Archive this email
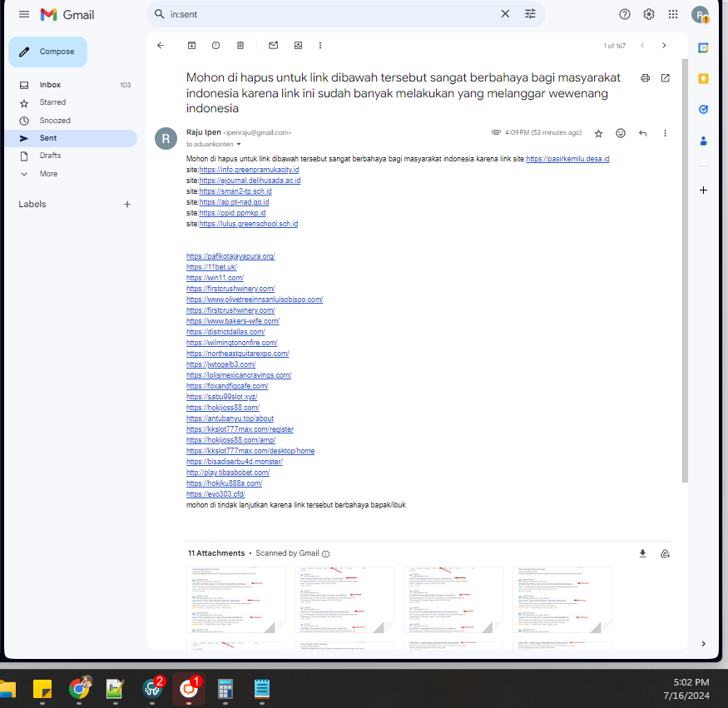 click(191, 46)
